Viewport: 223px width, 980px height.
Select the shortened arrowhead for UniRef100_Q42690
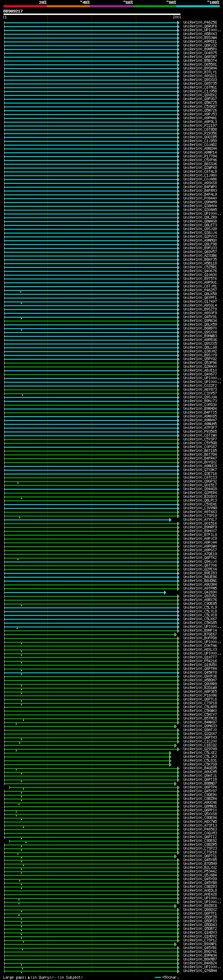coord(165,592)
